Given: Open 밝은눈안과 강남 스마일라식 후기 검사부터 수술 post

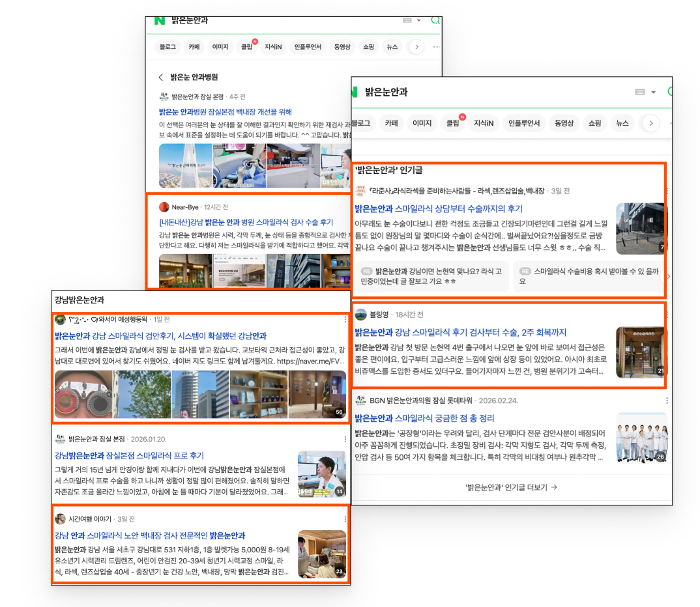Looking at the screenshot, I should coord(460,332).
